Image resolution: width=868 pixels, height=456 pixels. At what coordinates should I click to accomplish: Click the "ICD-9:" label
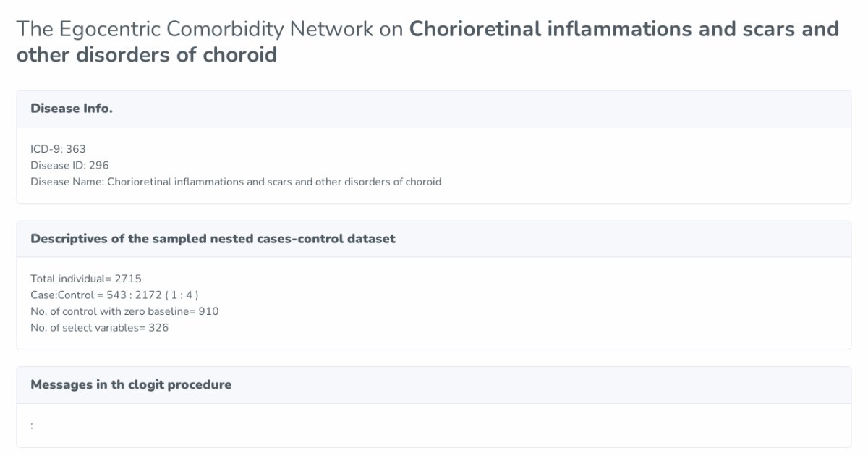46,149
